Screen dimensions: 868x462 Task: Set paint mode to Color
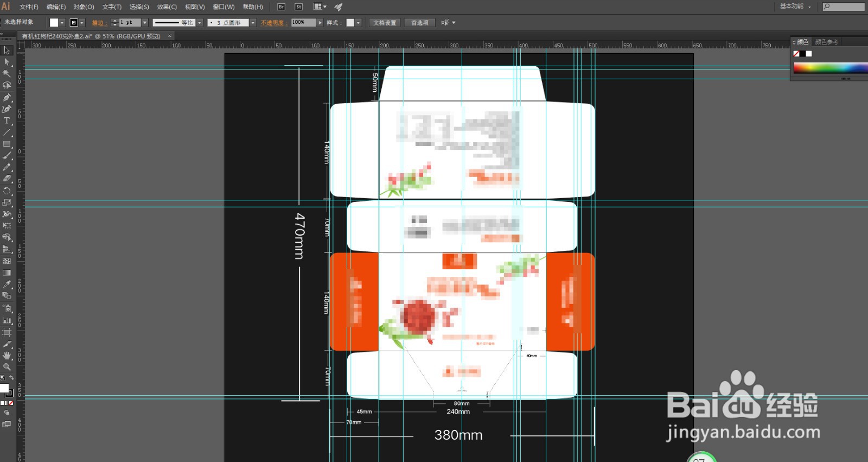(2, 403)
